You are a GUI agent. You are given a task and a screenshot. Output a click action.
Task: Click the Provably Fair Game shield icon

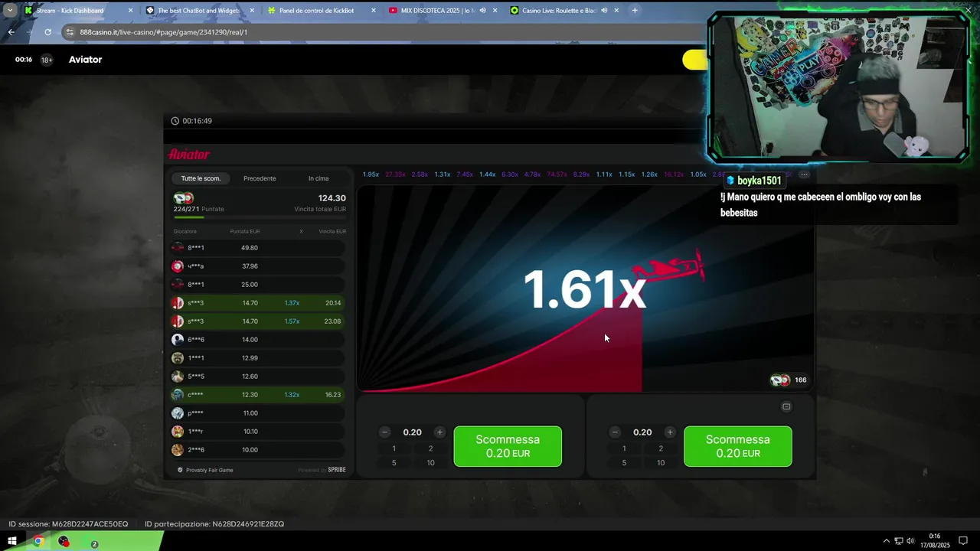pyautogui.click(x=180, y=470)
